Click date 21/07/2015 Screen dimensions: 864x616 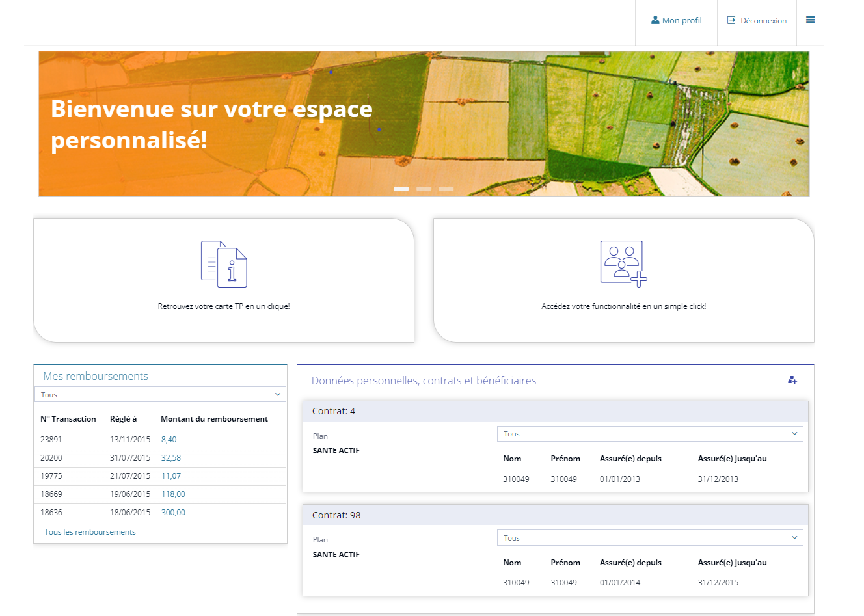[130, 476]
